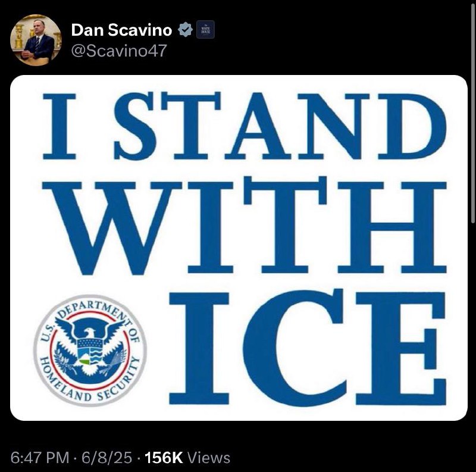The height and width of the screenshot is (472, 476).
Task: Click the red ring inside the seal
Action: 51,349
